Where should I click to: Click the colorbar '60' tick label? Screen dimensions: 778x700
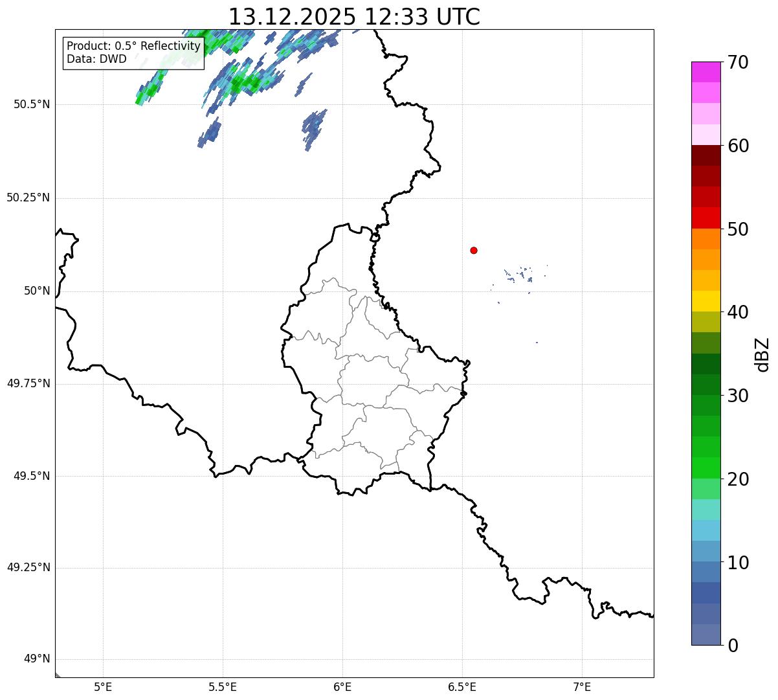click(x=738, y=146)
